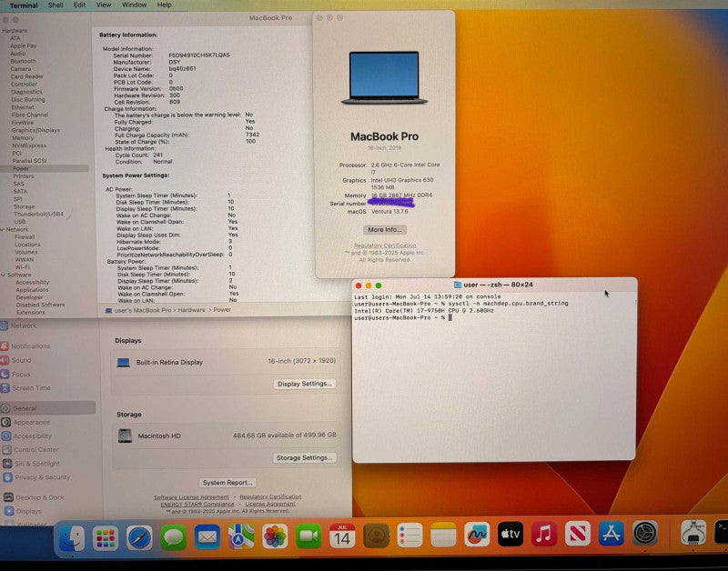Click MacBook Pro image in About window
Image resolution: width=728 pixels, height=571 pixels.
(x=384, y=78)
